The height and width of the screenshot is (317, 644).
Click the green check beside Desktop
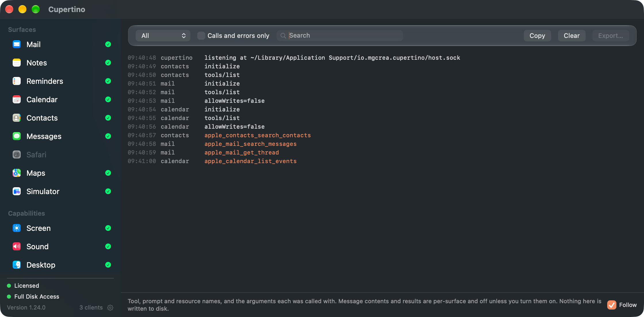click(x=108, y=265)
